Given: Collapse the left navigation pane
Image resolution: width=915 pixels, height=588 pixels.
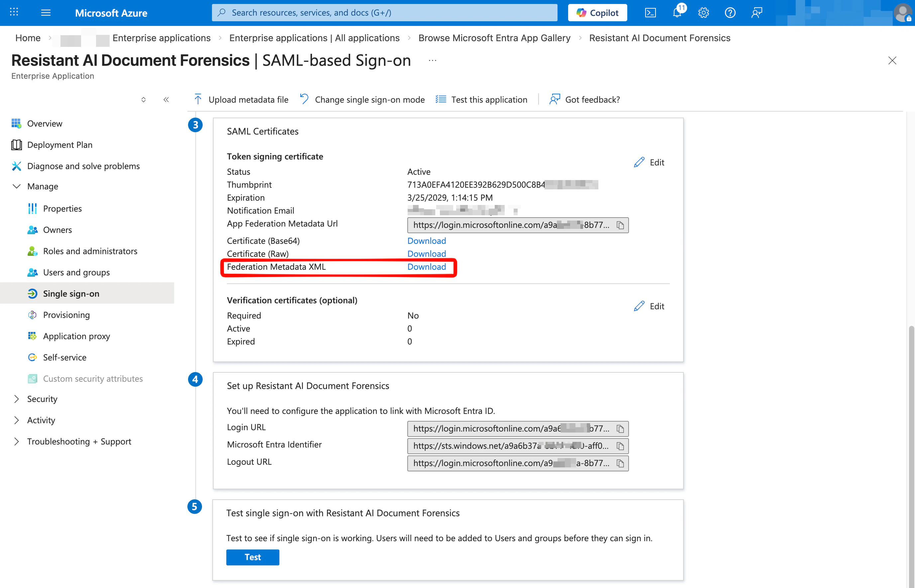Looking at the screenshot, I should [166, 100].
